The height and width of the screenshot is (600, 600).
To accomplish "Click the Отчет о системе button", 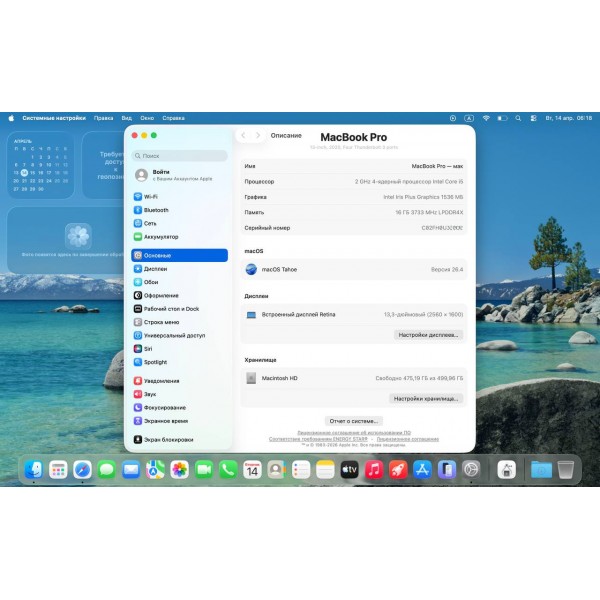I will pyautogui.click(x=353, y=421).
